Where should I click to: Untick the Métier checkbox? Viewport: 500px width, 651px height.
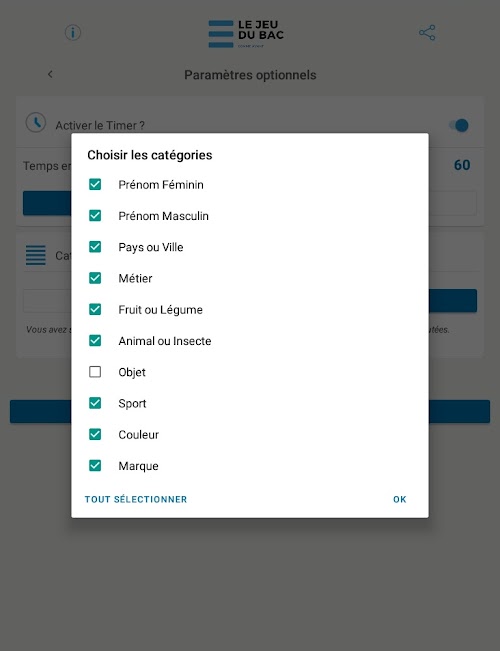pos(95,278)
